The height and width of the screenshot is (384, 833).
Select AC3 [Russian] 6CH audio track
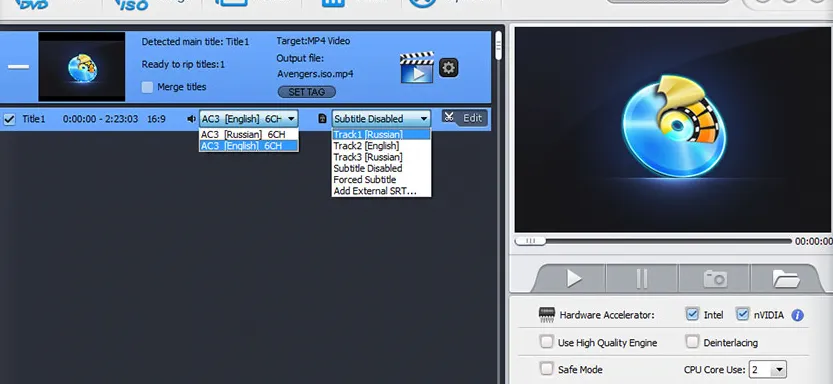coord(249,134)
